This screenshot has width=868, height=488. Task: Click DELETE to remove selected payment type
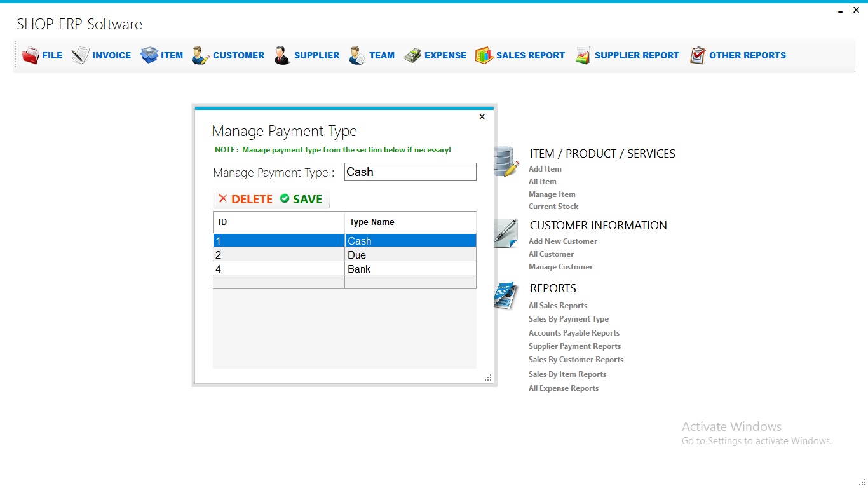click(x=245, y=198)
